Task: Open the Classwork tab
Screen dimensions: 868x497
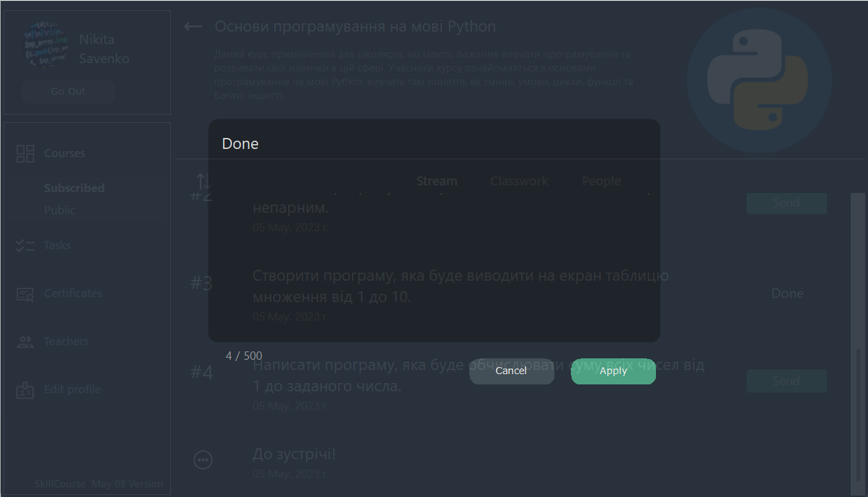Action: (519, 181)
